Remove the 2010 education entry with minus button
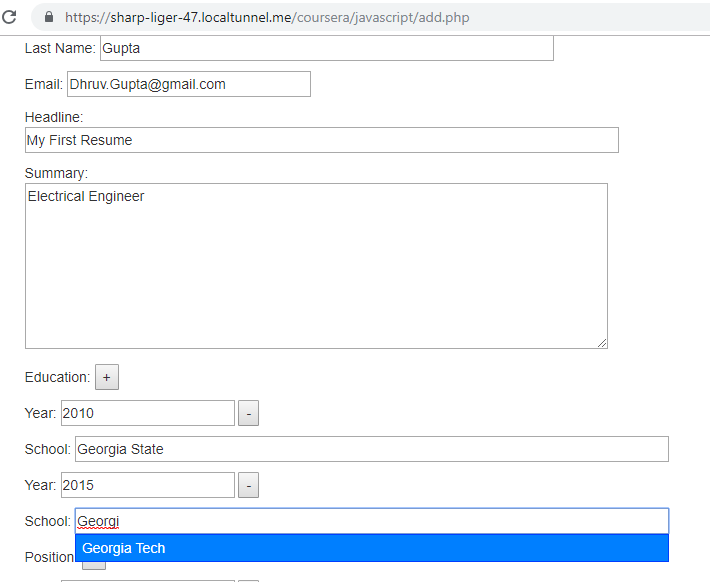 point(249,413)
